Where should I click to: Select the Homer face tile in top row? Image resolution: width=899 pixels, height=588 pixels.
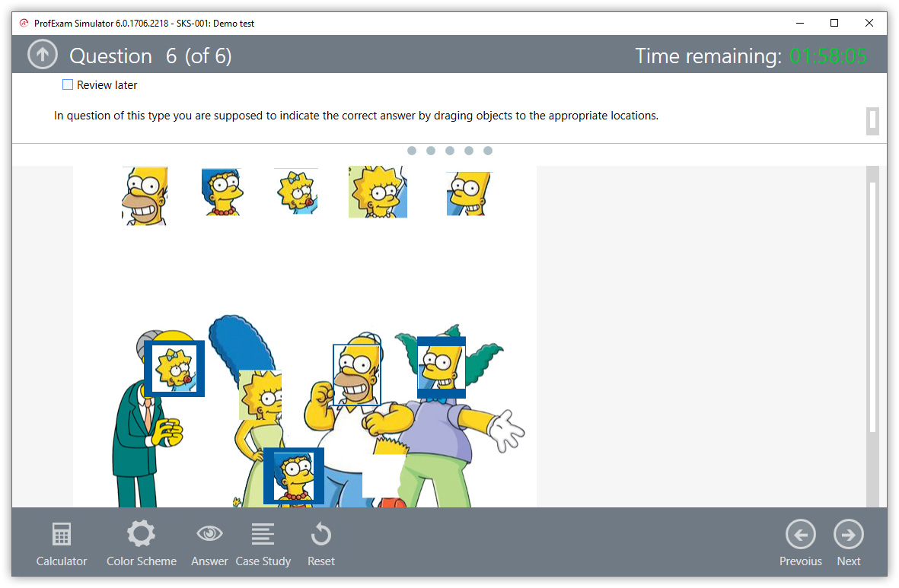pos(144,195)
